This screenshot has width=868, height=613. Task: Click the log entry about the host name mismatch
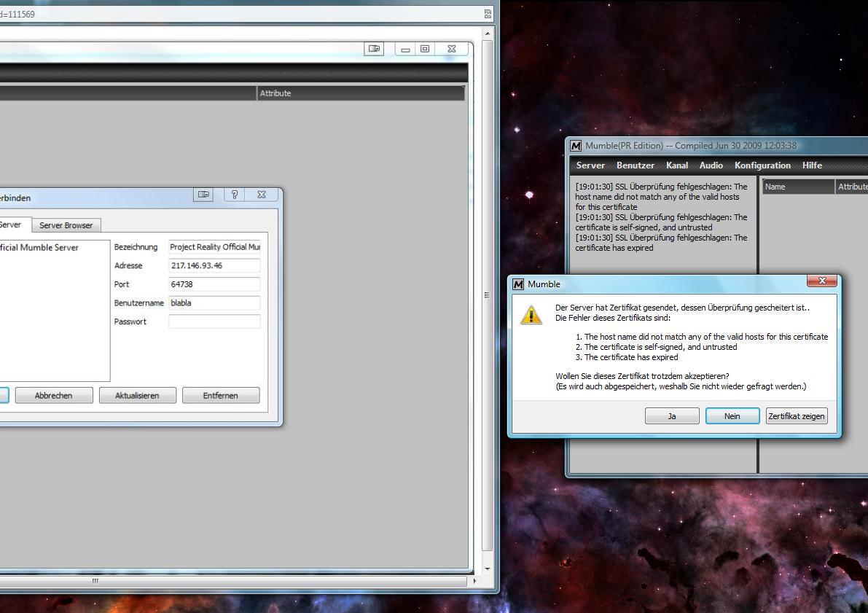(x=661, y=197)
